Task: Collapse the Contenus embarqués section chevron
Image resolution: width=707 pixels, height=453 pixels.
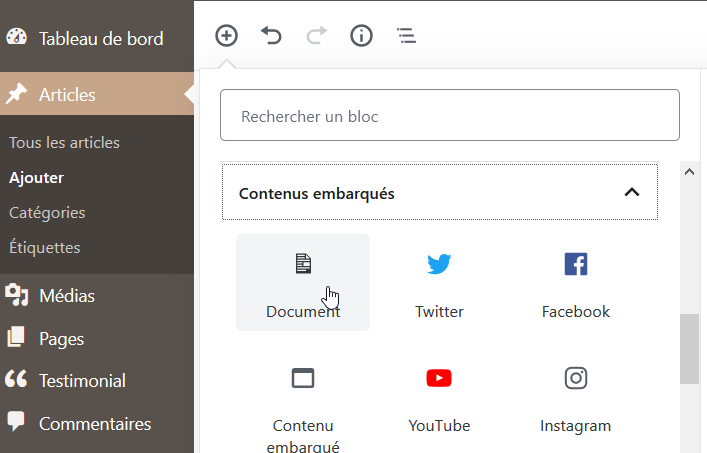Action: 632,192
